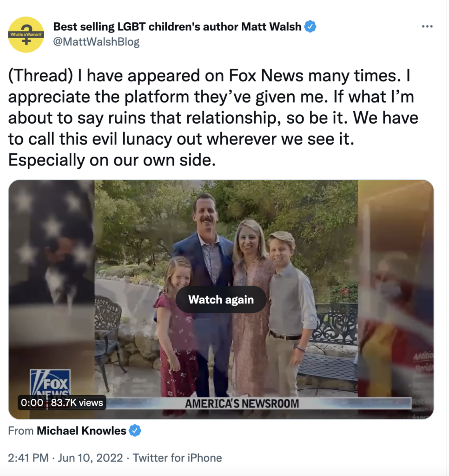Click Michael Knowles' verified badge
449x476 pixels.
(x=135, y=431)
